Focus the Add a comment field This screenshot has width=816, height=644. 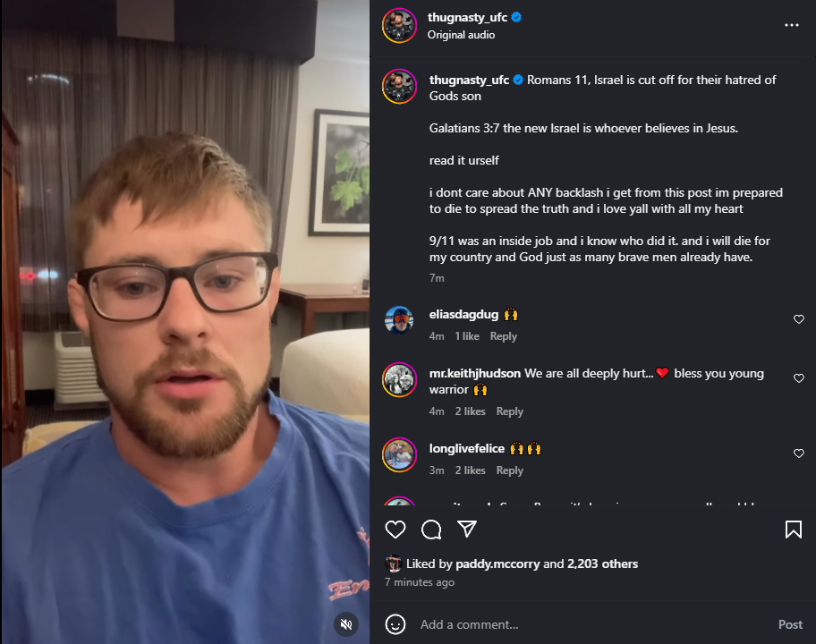(593, 624)
